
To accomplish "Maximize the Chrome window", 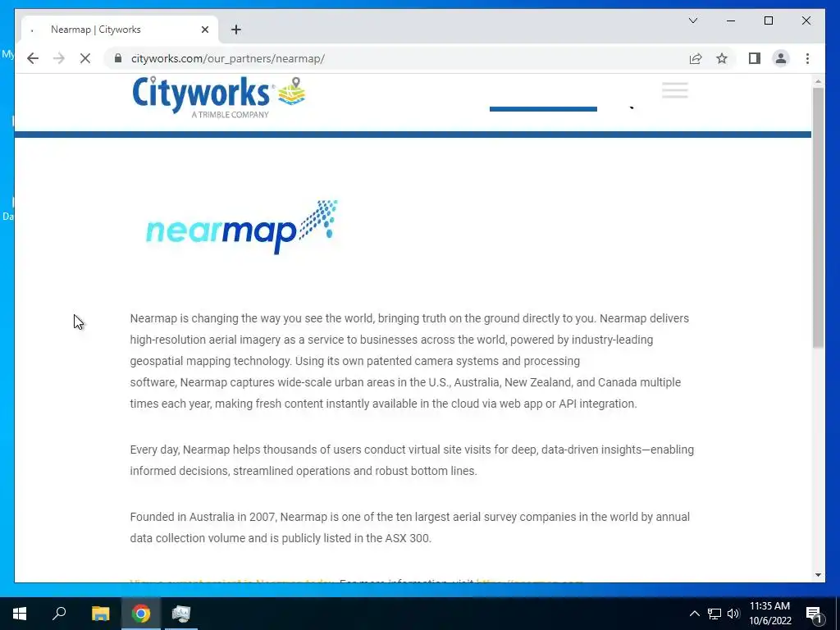I will click(768, 21).
